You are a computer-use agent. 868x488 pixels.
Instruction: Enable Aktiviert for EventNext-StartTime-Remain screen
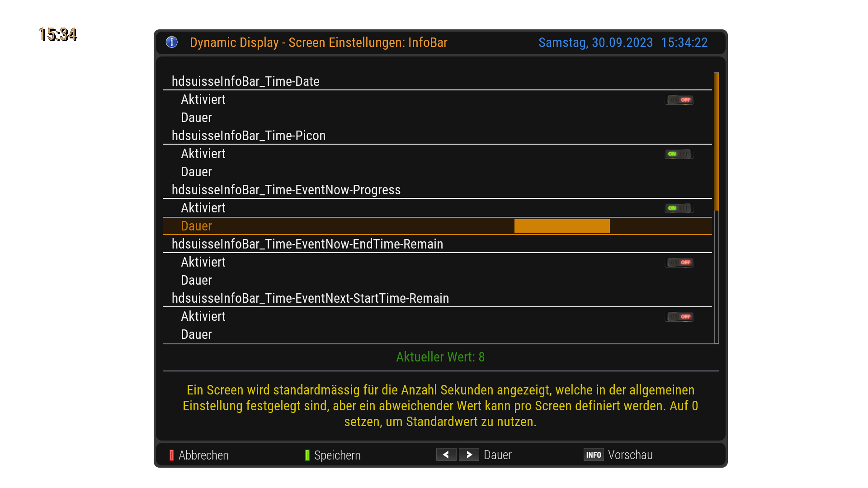[x=679, y=316]
